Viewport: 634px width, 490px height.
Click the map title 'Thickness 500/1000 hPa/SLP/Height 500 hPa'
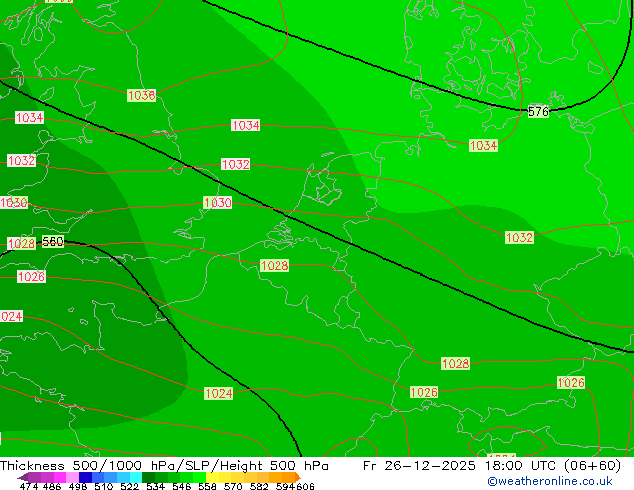164,466
